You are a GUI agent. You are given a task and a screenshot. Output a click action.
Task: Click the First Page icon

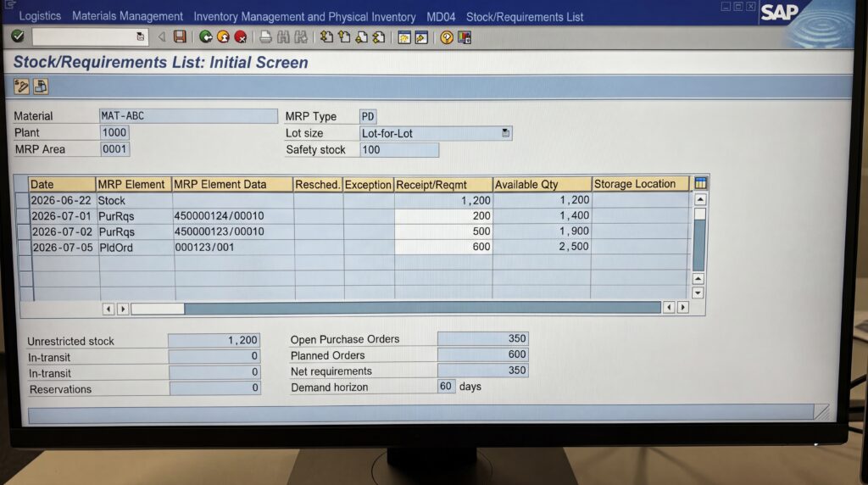pos(326,37)
